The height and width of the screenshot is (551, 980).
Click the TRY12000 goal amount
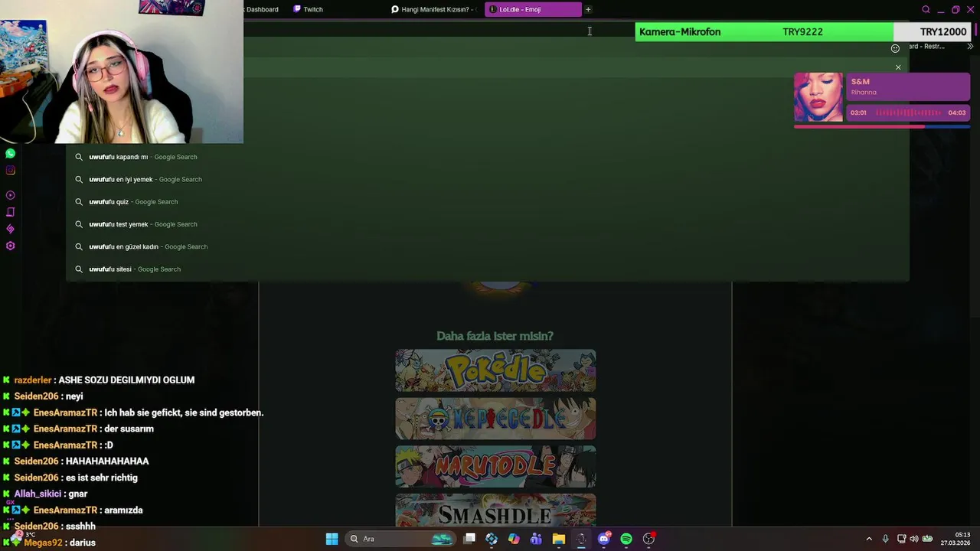pyautogui.click(x=943, y=32)
